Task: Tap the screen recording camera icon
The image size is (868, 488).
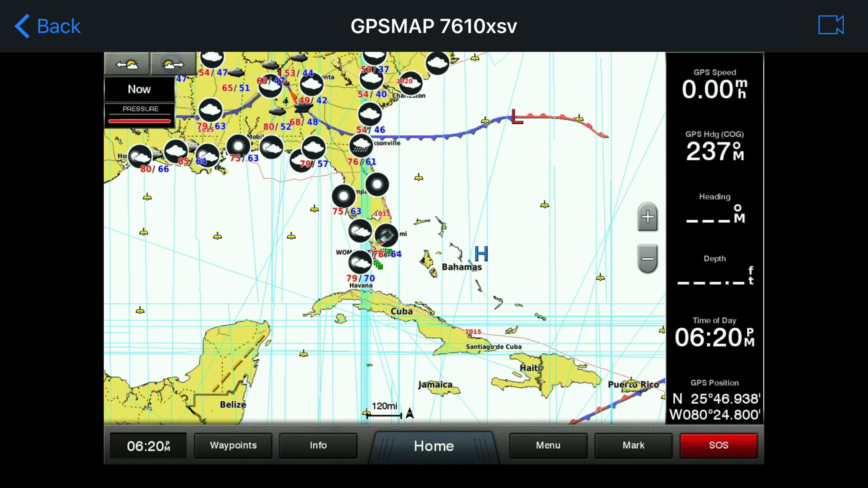Action: 831,25
